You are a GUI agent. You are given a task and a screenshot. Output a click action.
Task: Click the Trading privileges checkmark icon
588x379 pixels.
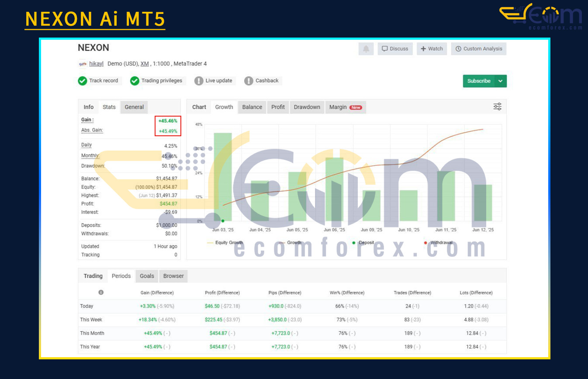pos(135,81)
